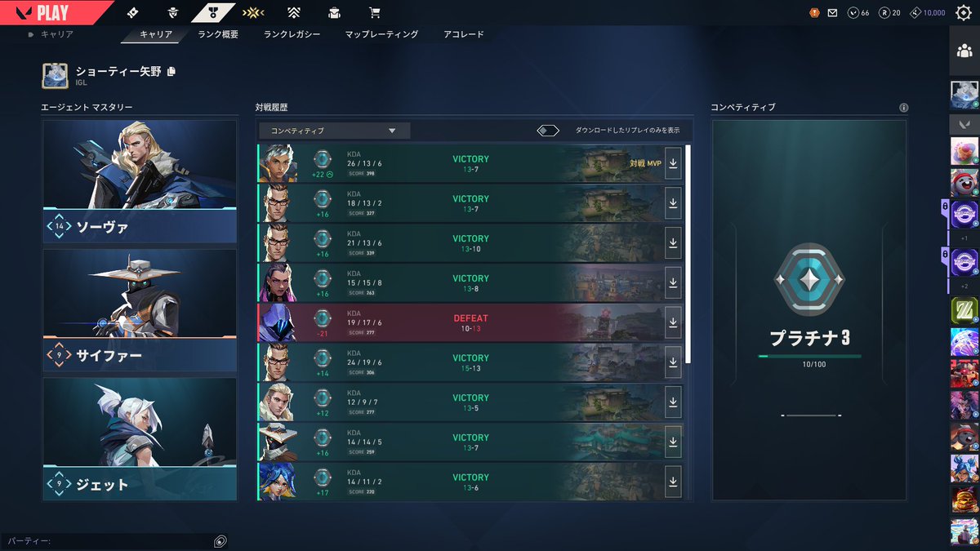Download replay for the 13-5 victory match
980x551 pixels.
pyautogui.click(x=673, y=402)
